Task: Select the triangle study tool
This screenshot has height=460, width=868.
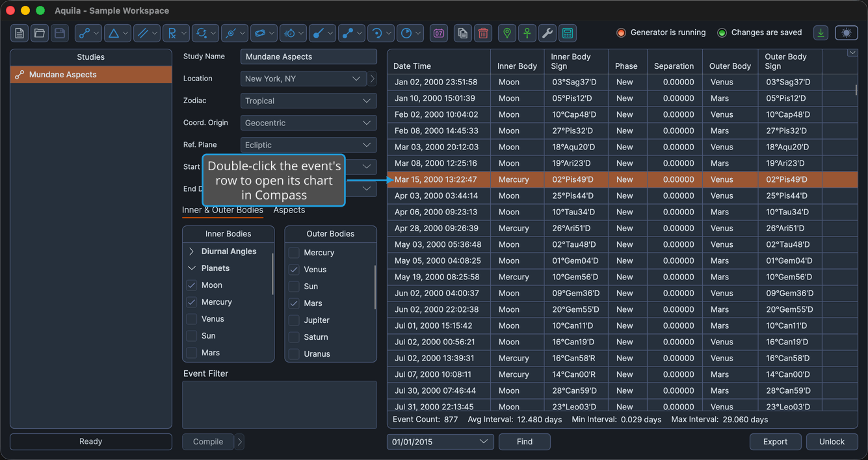Action: pyautogui.click(x=118, y=33)
